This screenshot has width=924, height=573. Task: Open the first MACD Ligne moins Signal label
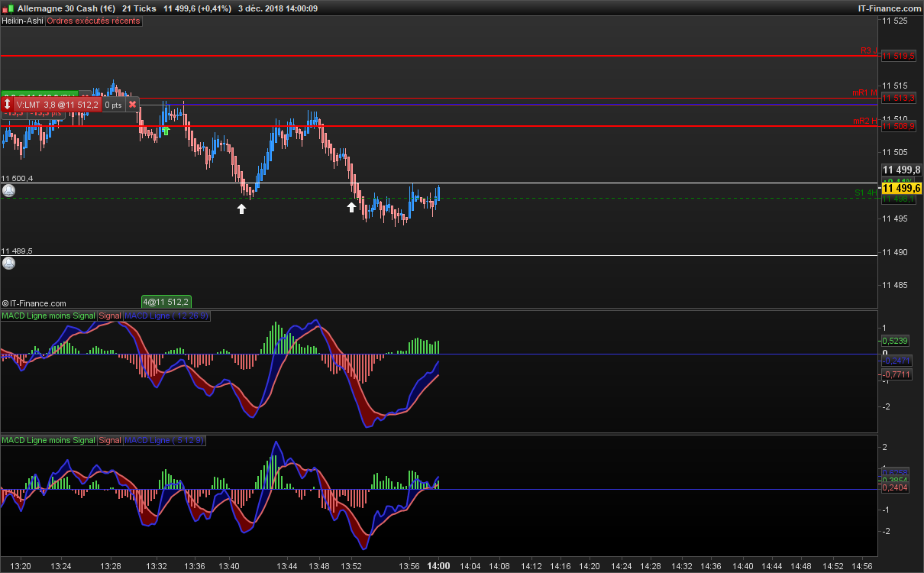[49, 315]
